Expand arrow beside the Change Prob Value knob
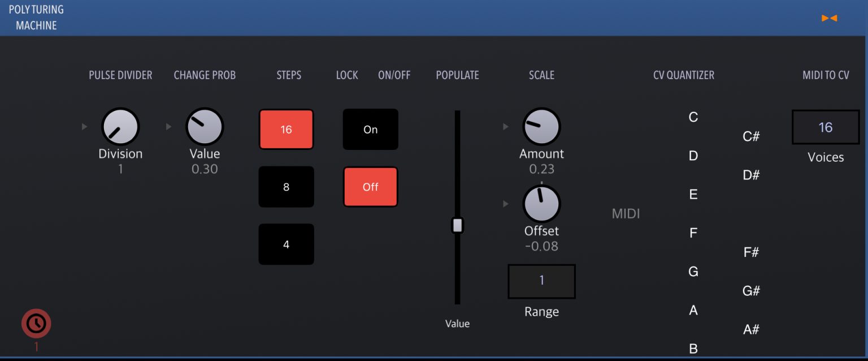The height and width of the screenshot is (361, 868). [168, 127]
